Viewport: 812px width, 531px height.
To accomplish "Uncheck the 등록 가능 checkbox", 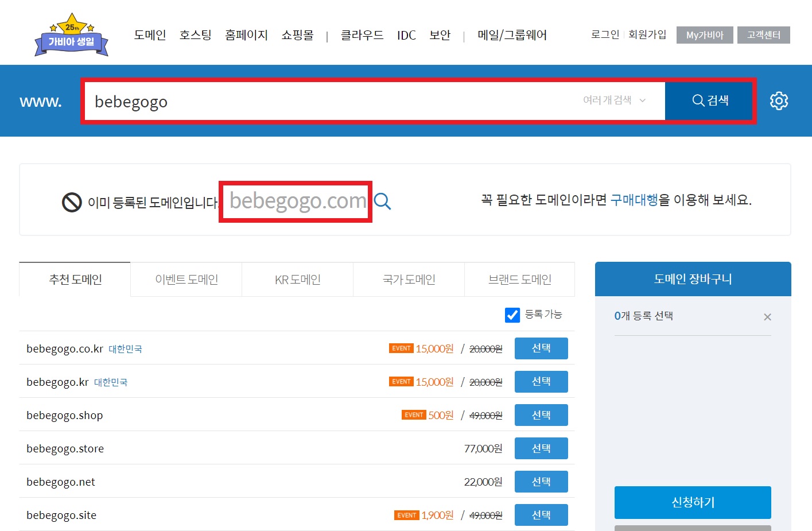I will [x=512, y=315].
